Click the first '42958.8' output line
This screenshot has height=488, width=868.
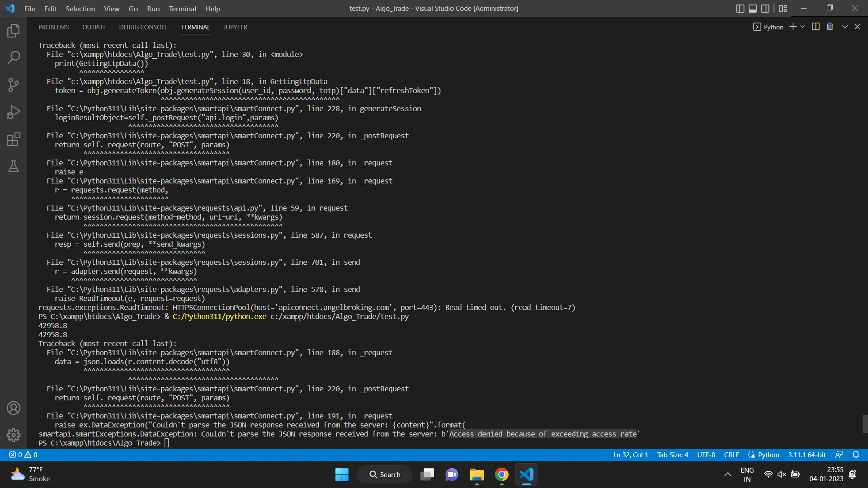(x=53, y=325)
